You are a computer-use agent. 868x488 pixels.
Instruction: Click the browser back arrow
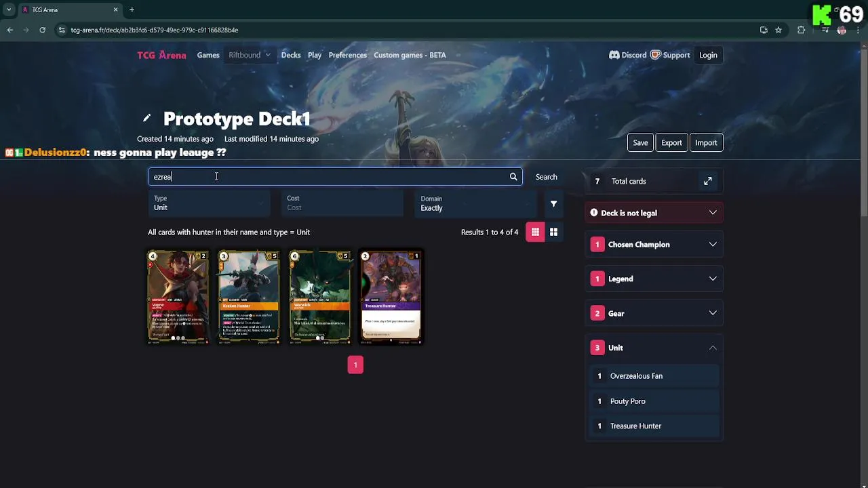pos(9,30)
